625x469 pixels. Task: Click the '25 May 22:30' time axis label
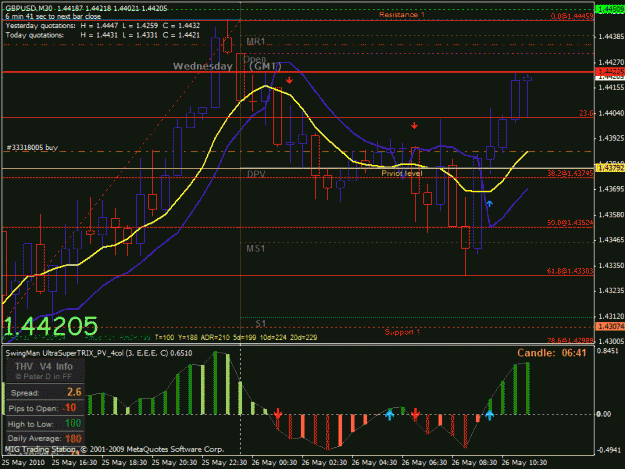(224, 463)
